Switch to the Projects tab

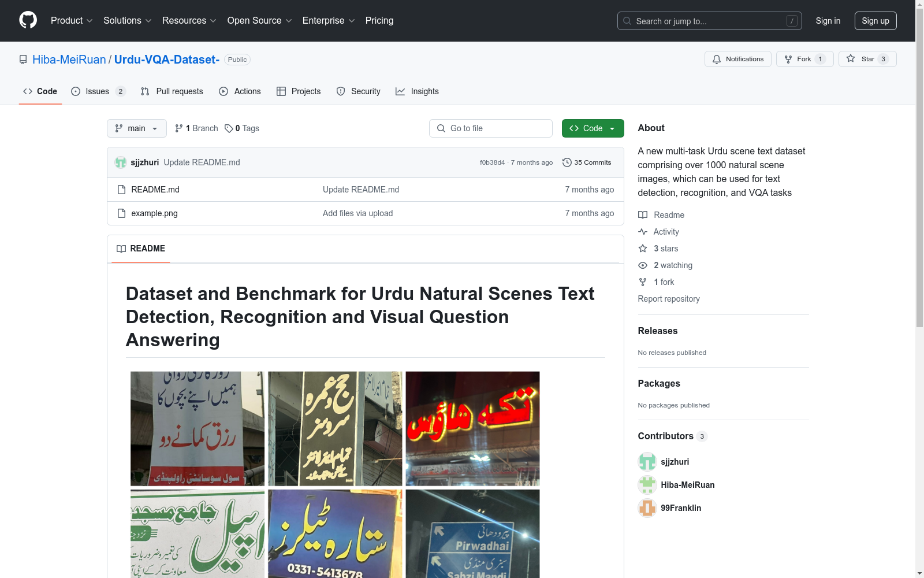(x=299, y=91)
